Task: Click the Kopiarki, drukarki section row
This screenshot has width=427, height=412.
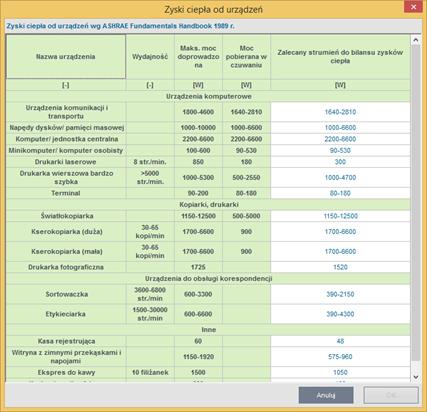Action: point(208,204)
